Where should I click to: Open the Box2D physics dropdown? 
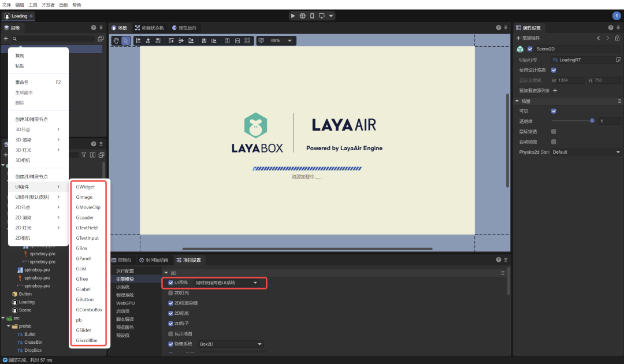pyautogui.click(x=231, y=344)
